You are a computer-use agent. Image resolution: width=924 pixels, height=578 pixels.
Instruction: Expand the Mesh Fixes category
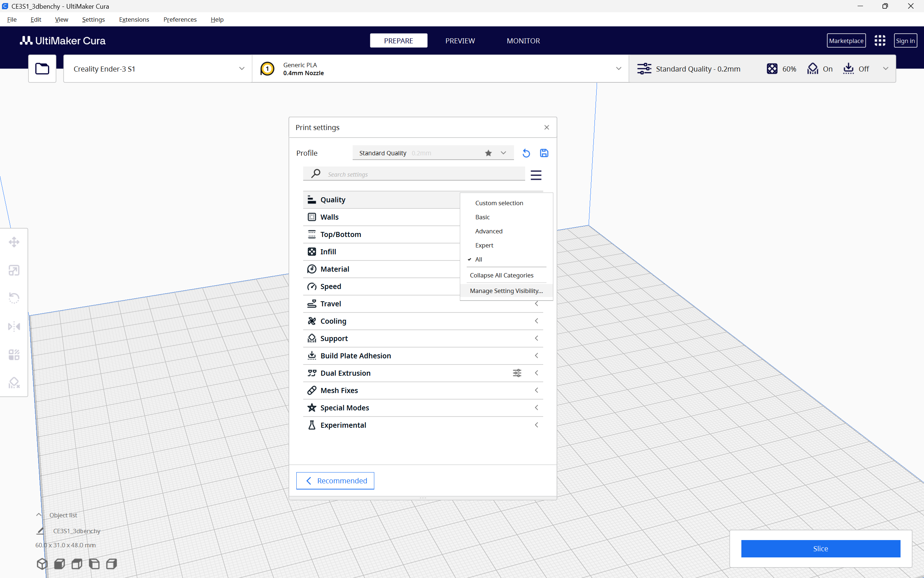point(423,390)
